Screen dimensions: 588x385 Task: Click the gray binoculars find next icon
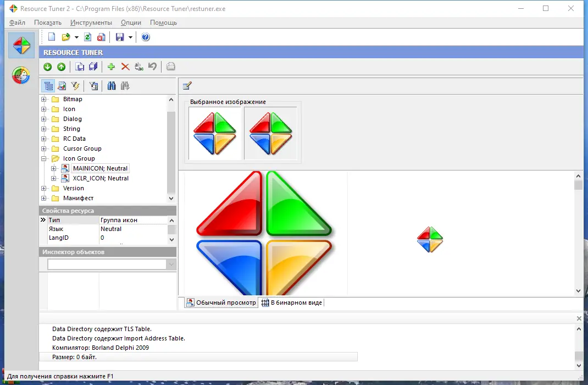(125, 86)
